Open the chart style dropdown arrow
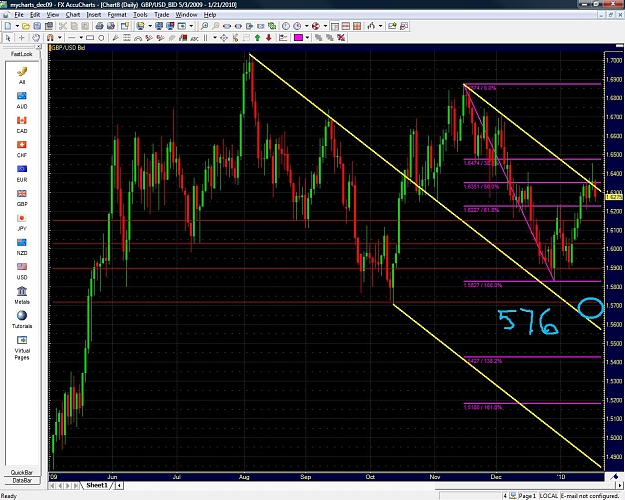Viewport: 625px width, 500px height. [x=381, y=26]
